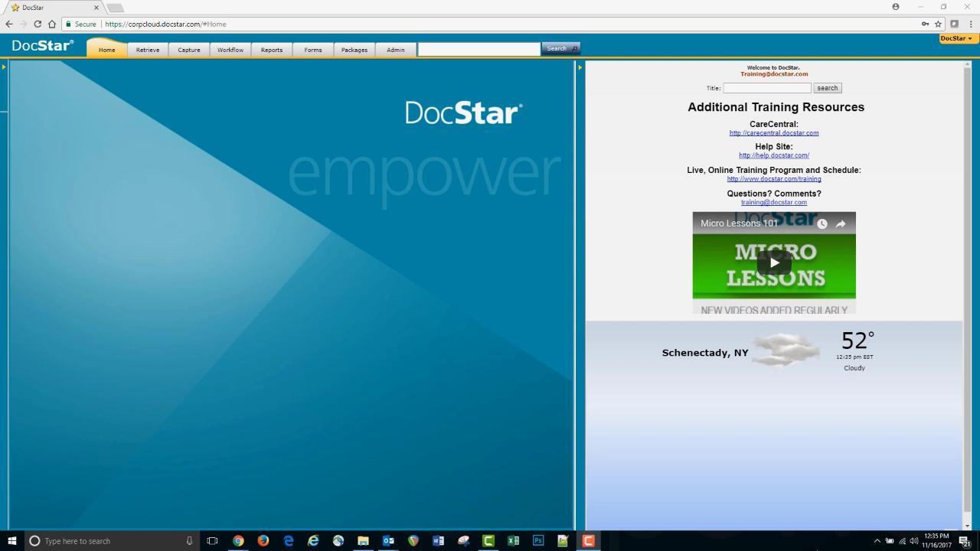Screen dimensions: 980x551
Task: Open the Reports tab
Action: (x=272, y=50)
